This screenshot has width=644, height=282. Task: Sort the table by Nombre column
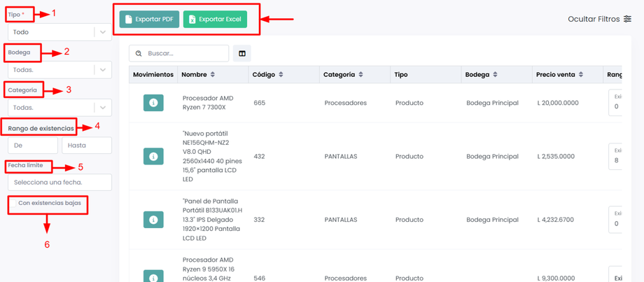(213, 74)
